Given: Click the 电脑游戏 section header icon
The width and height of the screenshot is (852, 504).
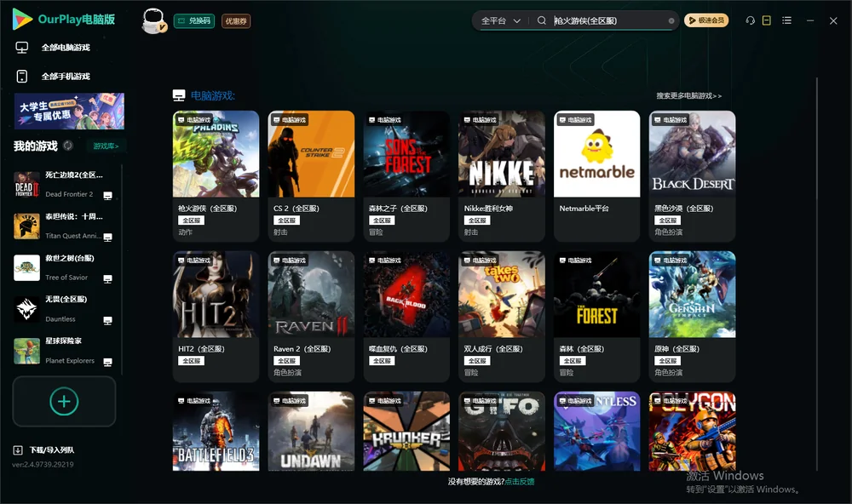Looking at the screenshot, I should (179, 95).
